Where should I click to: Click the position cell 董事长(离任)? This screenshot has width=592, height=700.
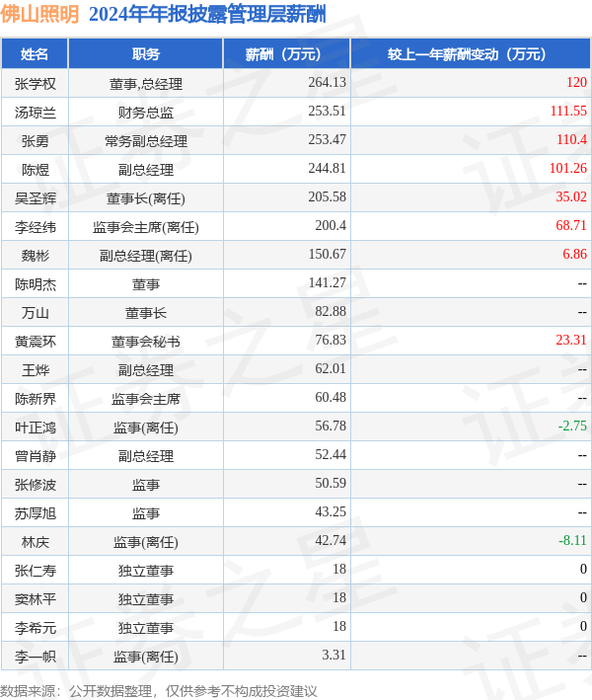click(x=145, y=198)
